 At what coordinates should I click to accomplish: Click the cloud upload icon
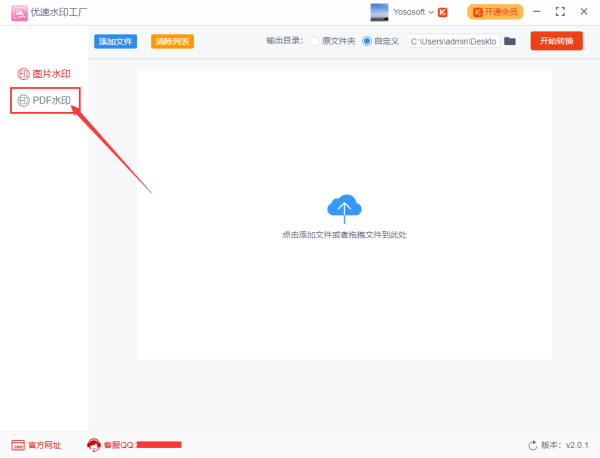coord(344,209)
